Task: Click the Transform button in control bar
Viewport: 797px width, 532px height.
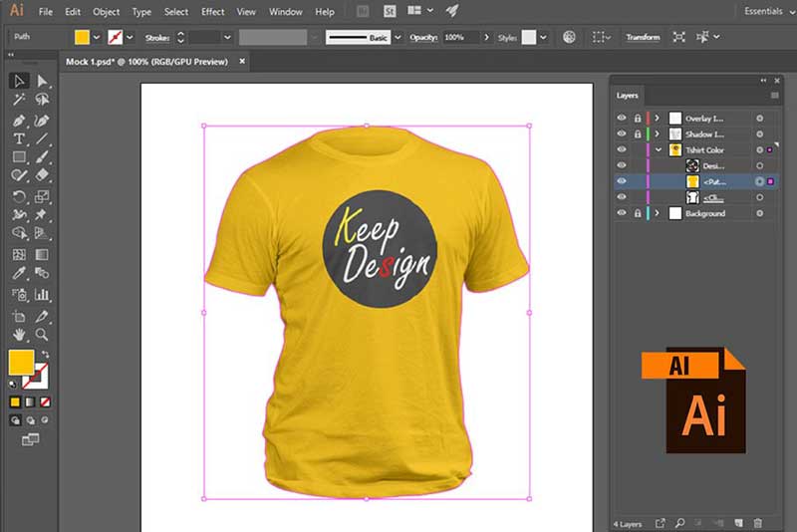Action: pyautogui.click(x=643, y=37)
